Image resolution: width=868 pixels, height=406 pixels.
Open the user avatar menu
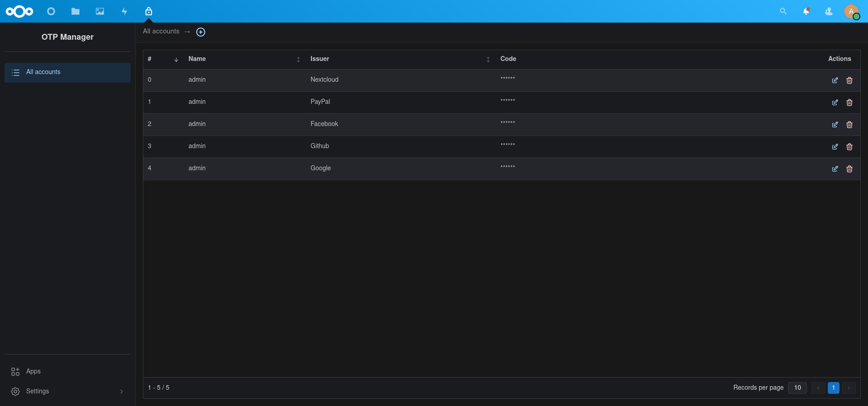pos(852,12)
